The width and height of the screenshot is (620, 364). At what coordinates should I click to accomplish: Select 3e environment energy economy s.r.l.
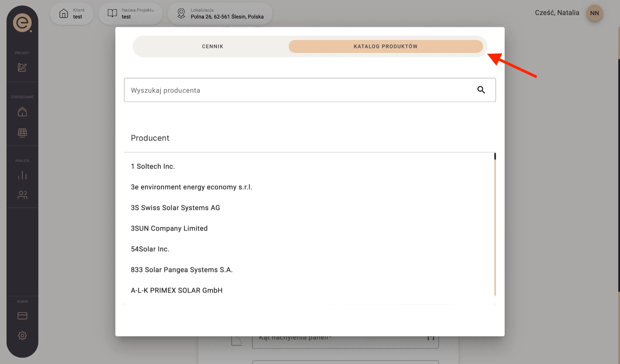(191, 187)
